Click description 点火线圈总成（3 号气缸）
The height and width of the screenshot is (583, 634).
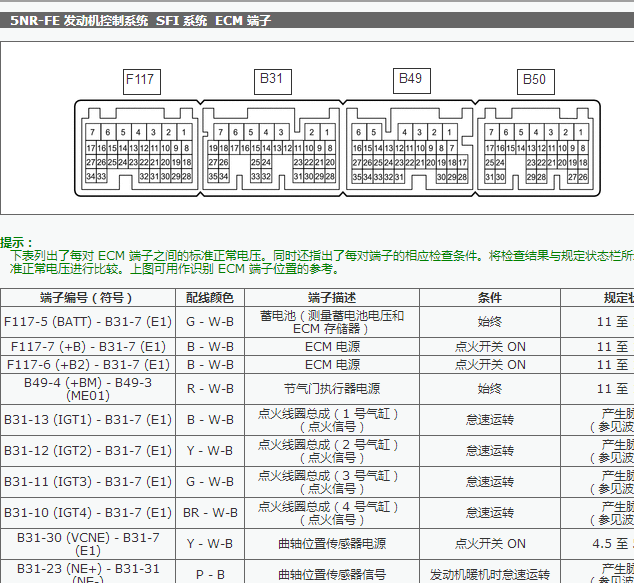point(332,482)
